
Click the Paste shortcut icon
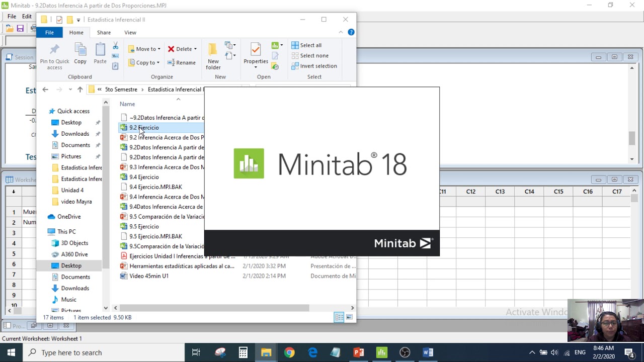tap(115, 66)
